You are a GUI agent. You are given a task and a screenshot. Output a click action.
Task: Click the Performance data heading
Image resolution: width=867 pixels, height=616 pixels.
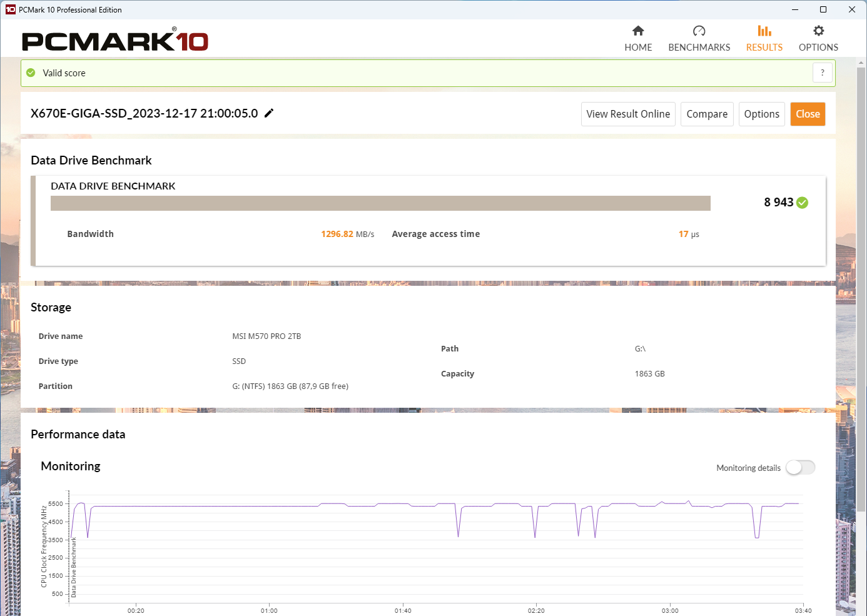[78, 434]
